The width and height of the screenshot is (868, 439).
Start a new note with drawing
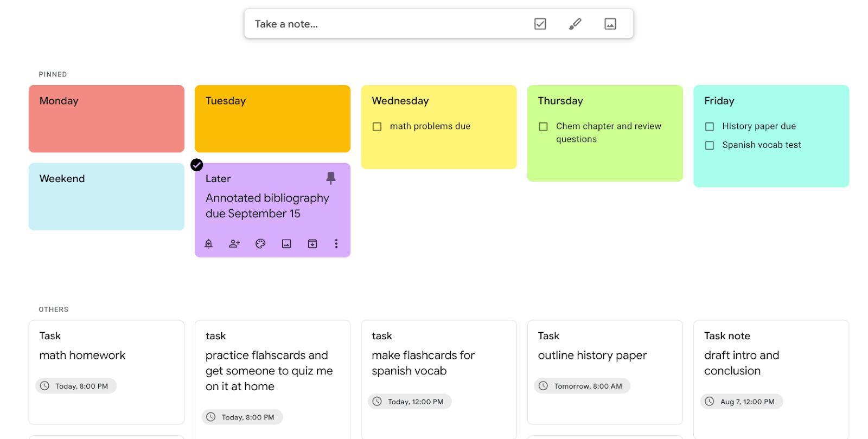[x=575, y=24]
